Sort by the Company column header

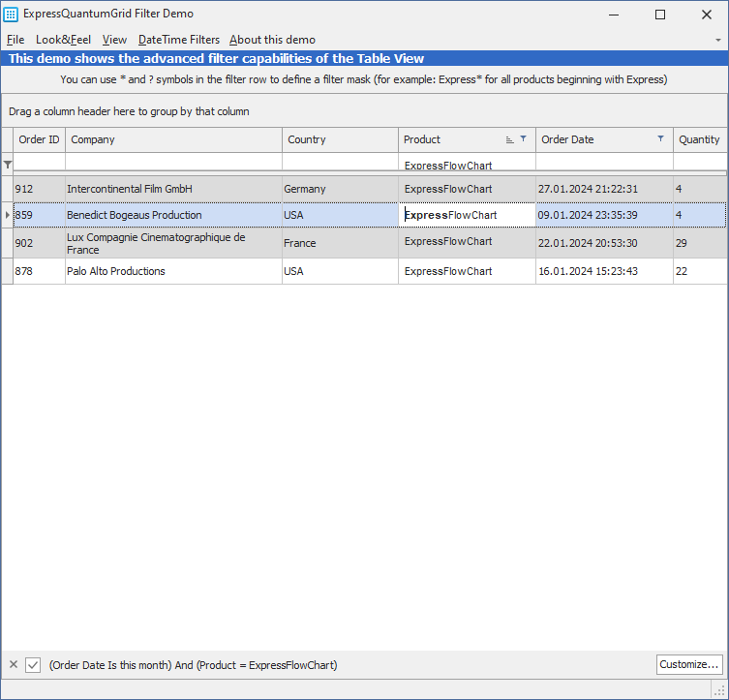[173, 139]
